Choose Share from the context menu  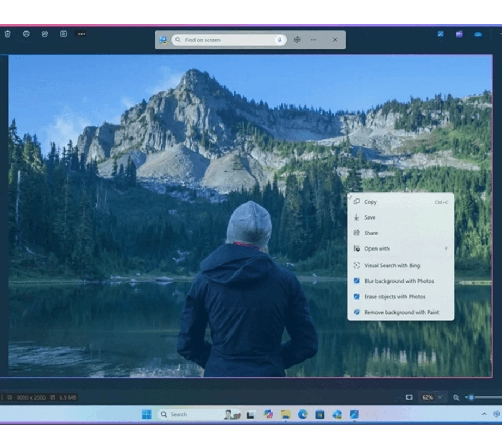coord(400,233)
